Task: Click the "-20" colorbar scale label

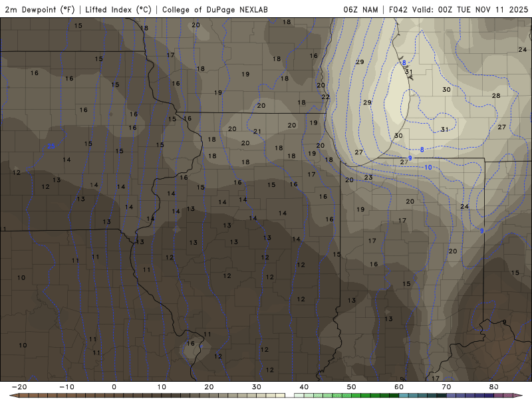Action: tap(19, 387)
